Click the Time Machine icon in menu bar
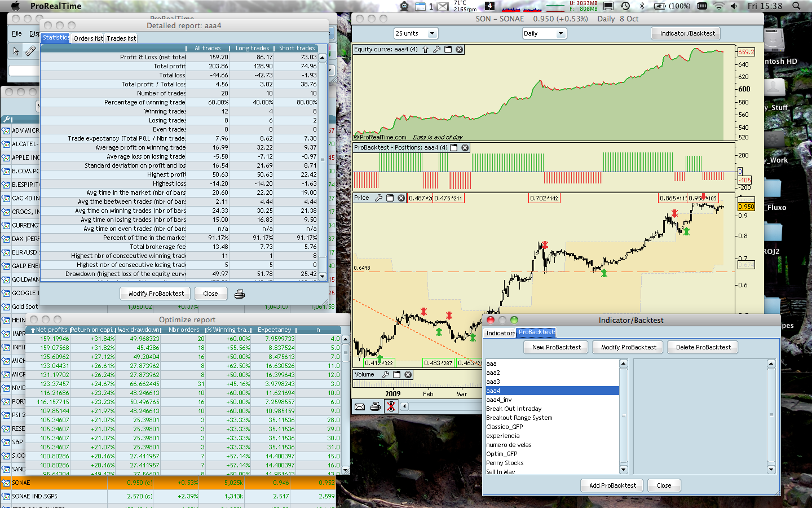 625,6
